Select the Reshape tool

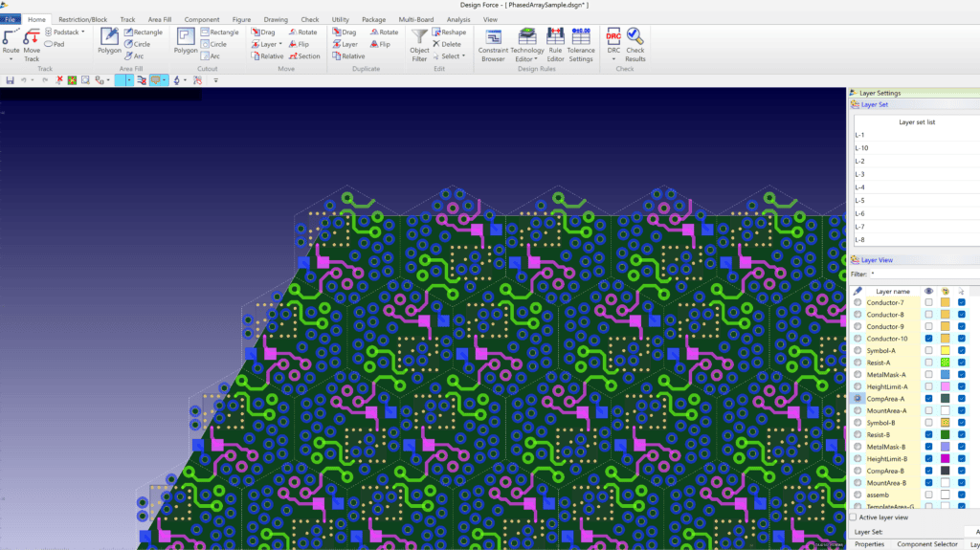point(449,32)
